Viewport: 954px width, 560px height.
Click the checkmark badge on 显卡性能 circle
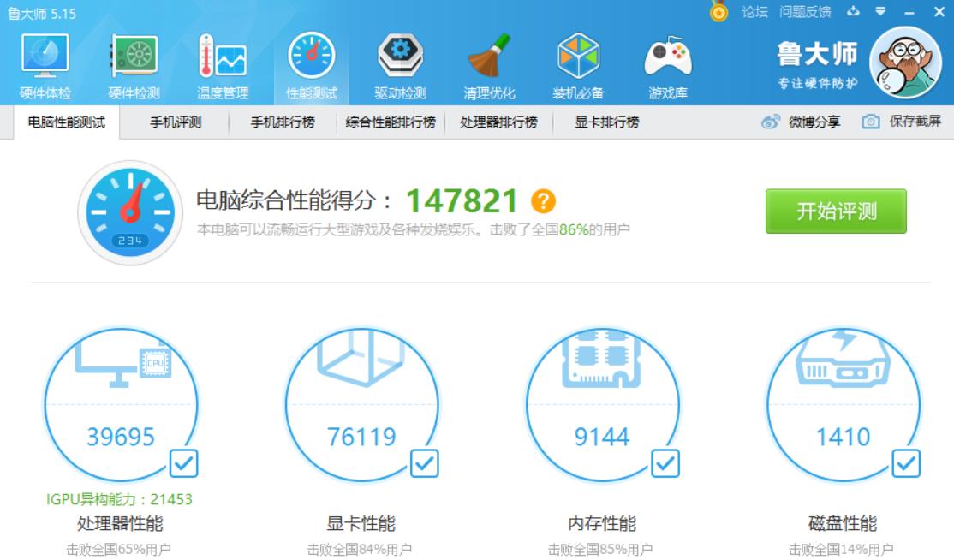(424, 465)
